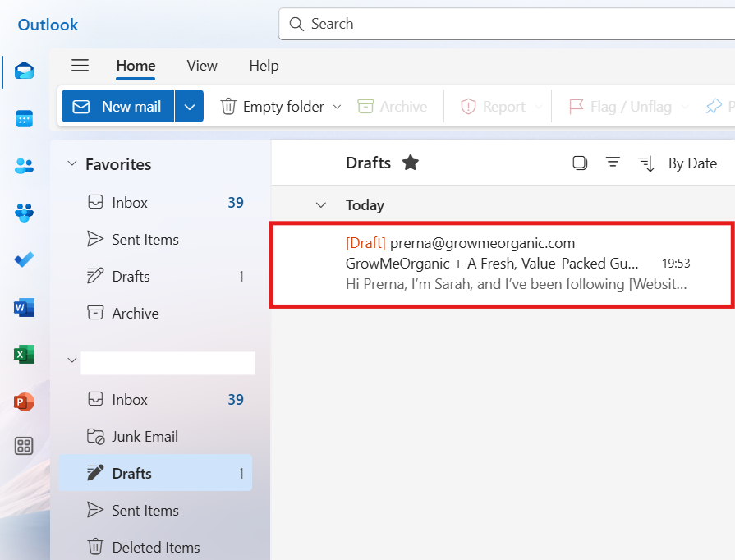Click the sort direction arrow icon
Image resolution: width=735 pixels, height=560 pixels.
(x=646, y=163)
